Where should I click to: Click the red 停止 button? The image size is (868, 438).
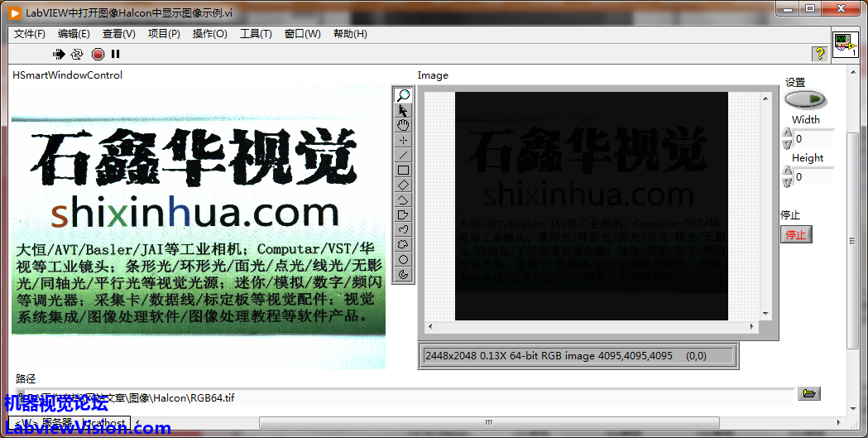pos(796,234)
